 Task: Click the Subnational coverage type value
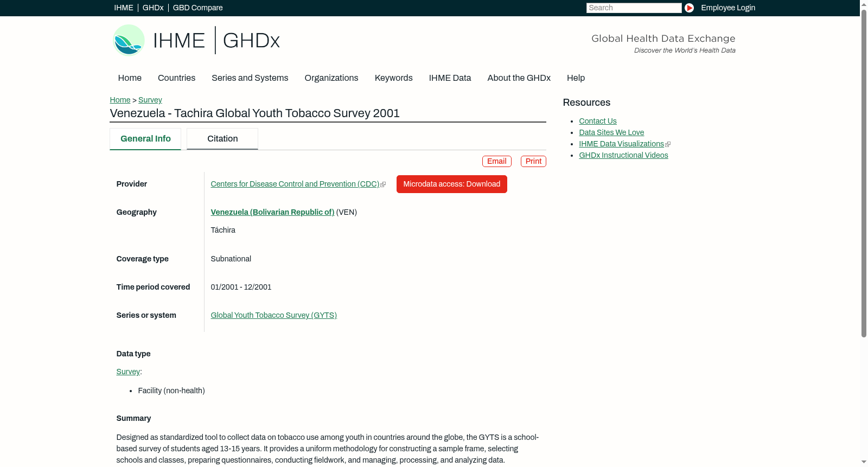[231, 259]
